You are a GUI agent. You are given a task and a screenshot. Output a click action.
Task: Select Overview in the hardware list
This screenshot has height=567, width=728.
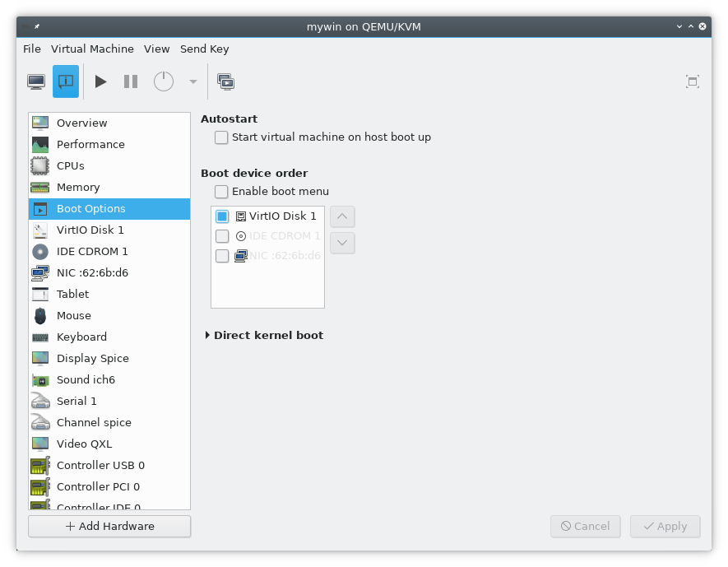(109, 123)
